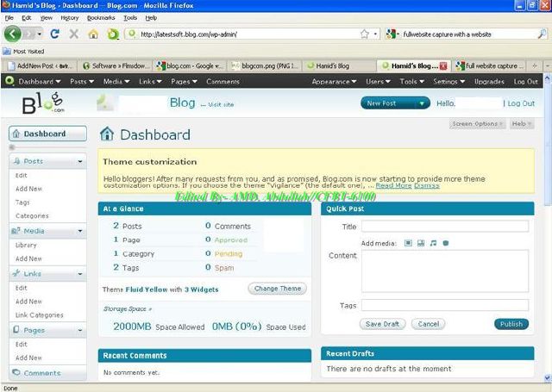Open Library under Media in sidebar
Image resolution: width=552 pixels, height=392 pixels.
26,245
